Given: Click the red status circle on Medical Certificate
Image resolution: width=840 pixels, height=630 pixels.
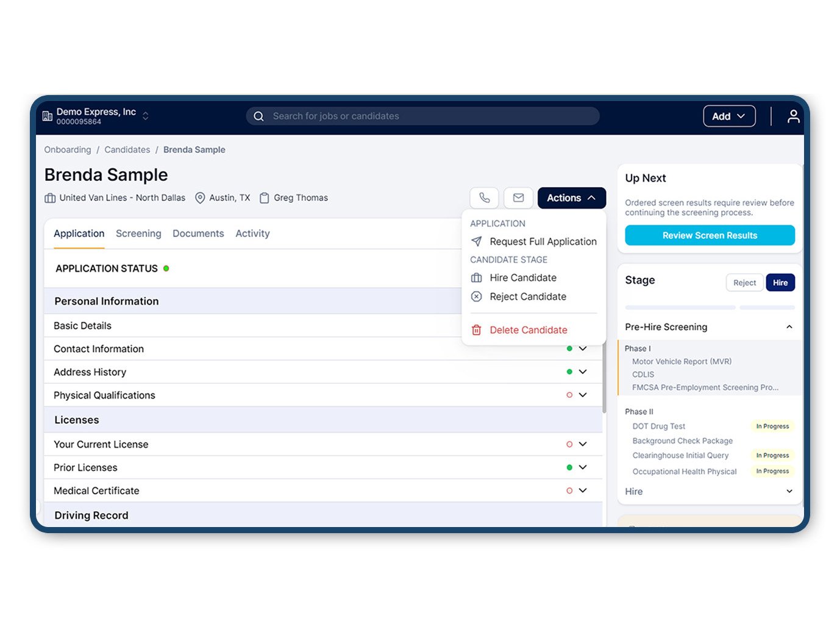Looking at the screenshot, I should (569, 490).
